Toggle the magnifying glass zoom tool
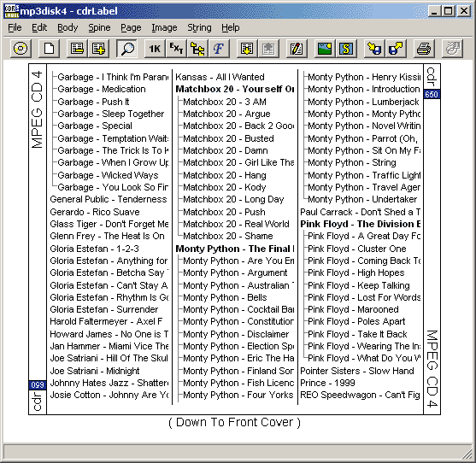Screen dimensions: 476x463 coord(126,49)
